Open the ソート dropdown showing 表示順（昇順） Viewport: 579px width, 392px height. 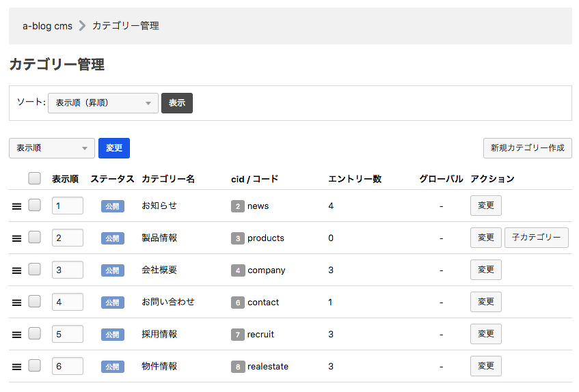pos(103,103)
